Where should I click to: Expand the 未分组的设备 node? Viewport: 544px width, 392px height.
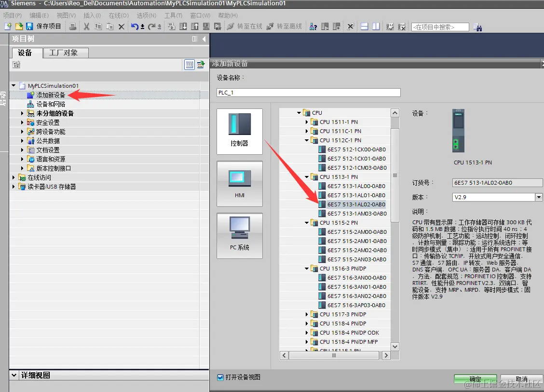22,113
